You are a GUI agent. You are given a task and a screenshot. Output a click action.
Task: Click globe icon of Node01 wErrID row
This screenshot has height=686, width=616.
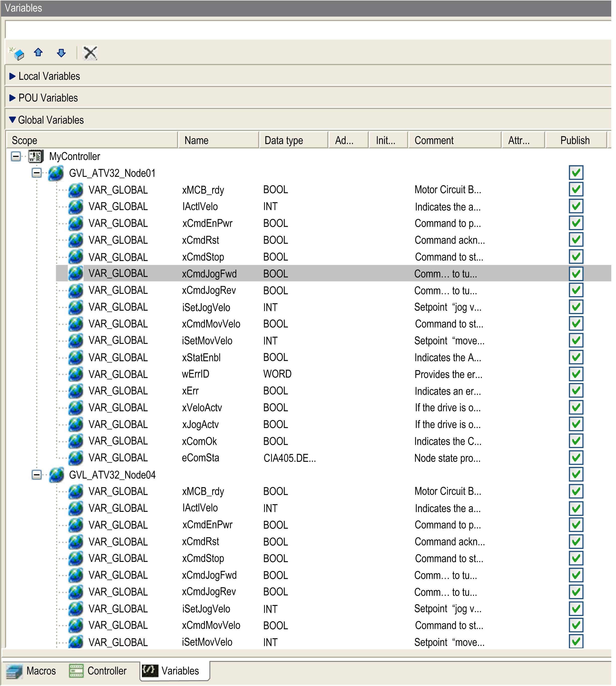[76, 375]
